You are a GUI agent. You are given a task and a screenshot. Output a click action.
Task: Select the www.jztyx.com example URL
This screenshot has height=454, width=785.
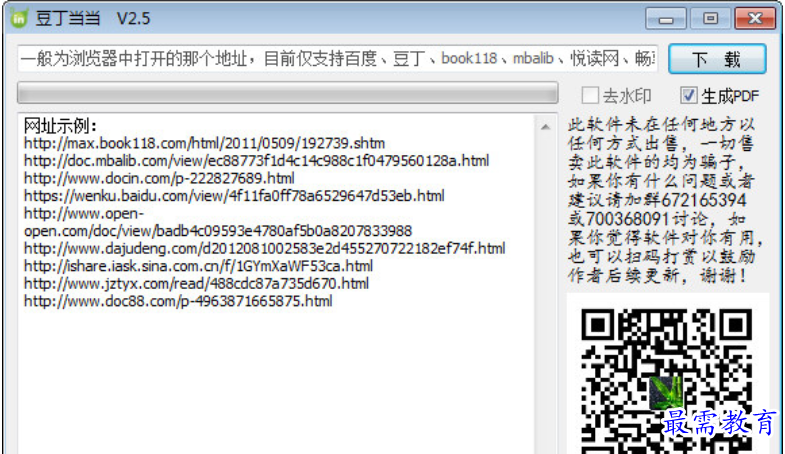click(x=196, y=284)
